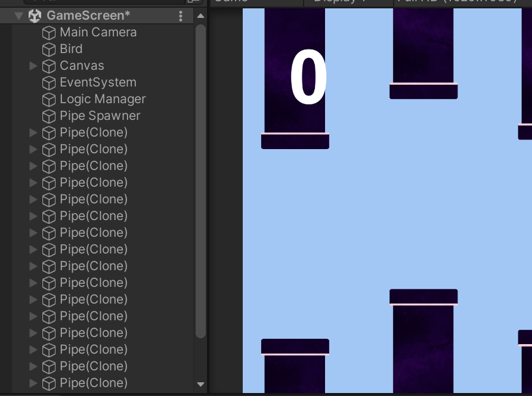Collapse the GameScreen scene foldout arrow
The width and height of the screenshot is (532, 396).
(18, 16)
